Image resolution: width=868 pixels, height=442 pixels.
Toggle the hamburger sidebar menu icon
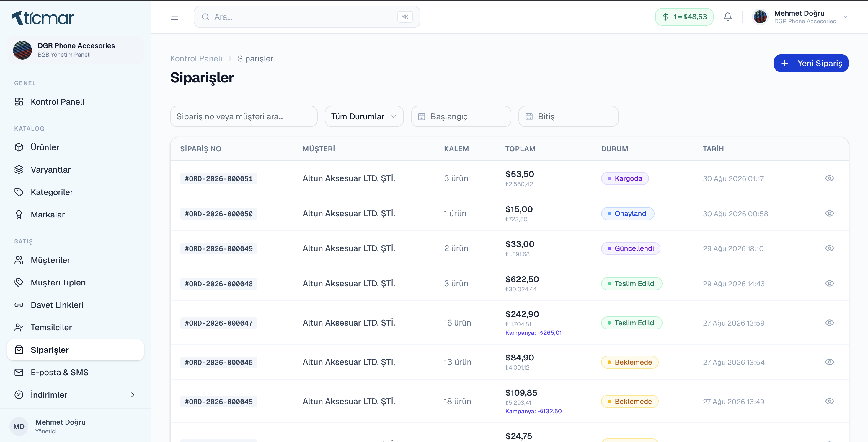click(174, 17)
